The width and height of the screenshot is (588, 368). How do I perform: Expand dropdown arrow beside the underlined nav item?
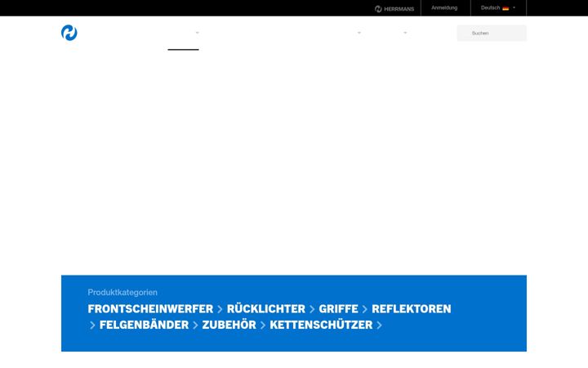click(x=198, y=33)
